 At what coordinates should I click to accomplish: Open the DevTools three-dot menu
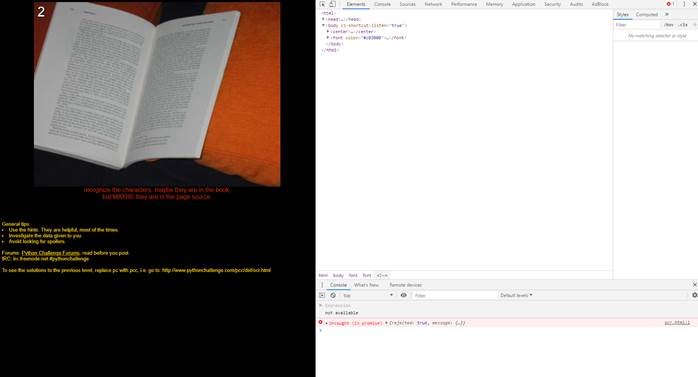click(684, 4)
